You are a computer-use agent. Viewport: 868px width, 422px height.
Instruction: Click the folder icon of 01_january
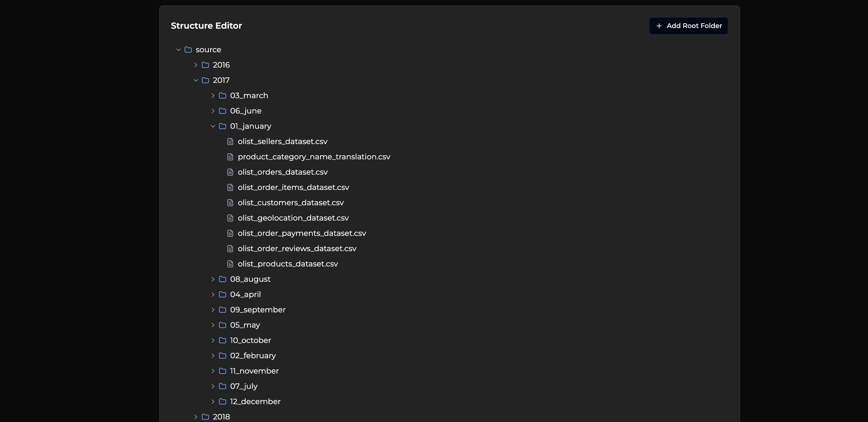pos(222,126)
